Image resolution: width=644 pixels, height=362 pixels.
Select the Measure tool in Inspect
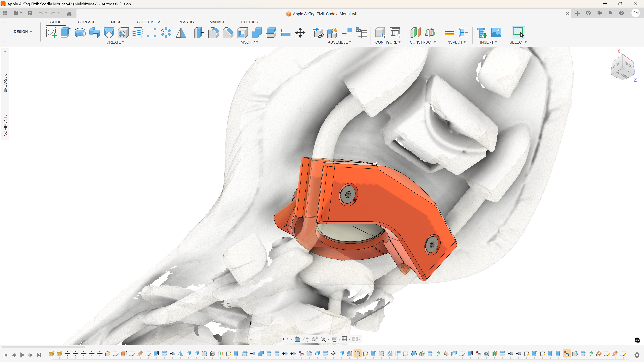pos(449,33)
